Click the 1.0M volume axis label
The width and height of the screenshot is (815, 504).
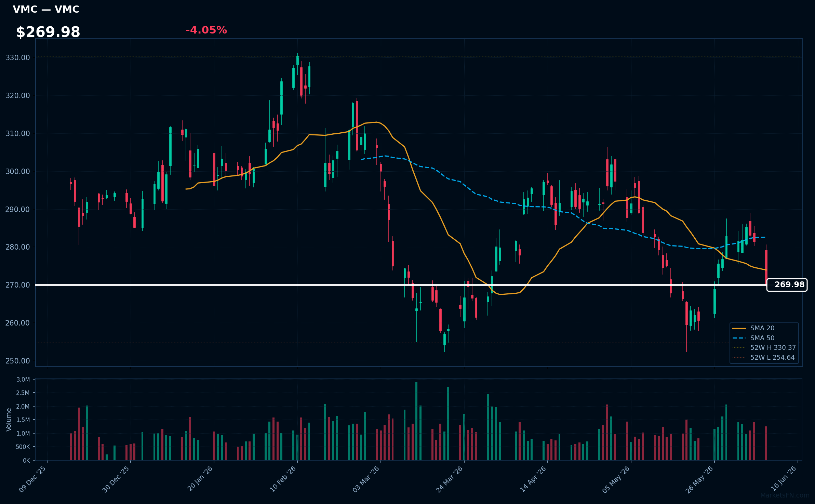point(23,434)
